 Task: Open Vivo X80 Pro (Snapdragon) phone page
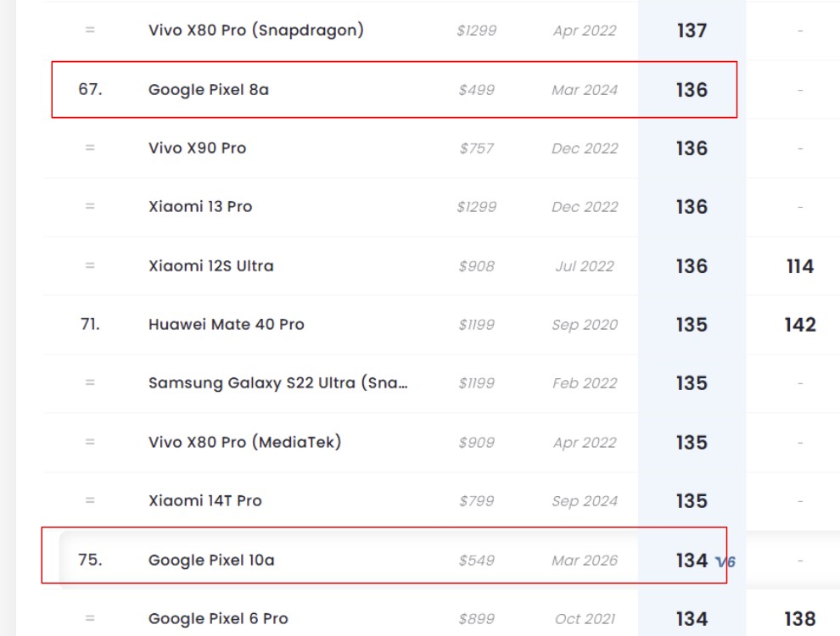255,31
